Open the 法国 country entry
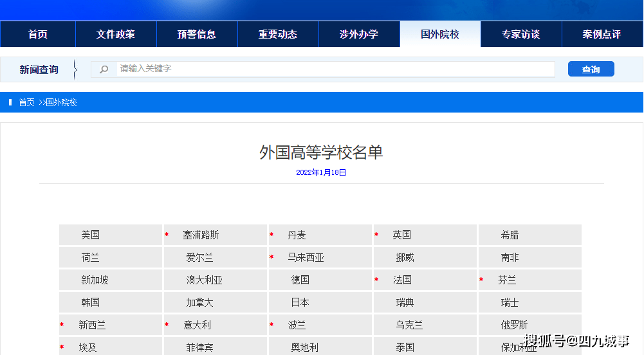This screenshot has width=644, height=355. tap(402, 280)
